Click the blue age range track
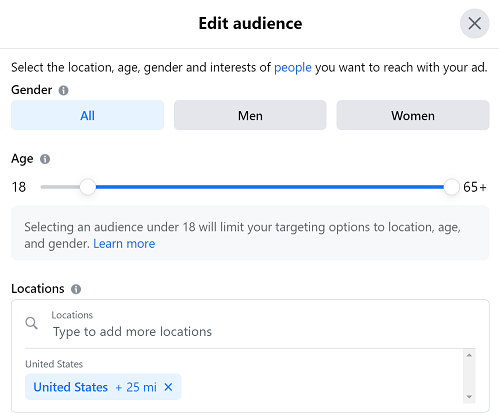This screenshot has width=499, height=413. (x=269, y=187)
